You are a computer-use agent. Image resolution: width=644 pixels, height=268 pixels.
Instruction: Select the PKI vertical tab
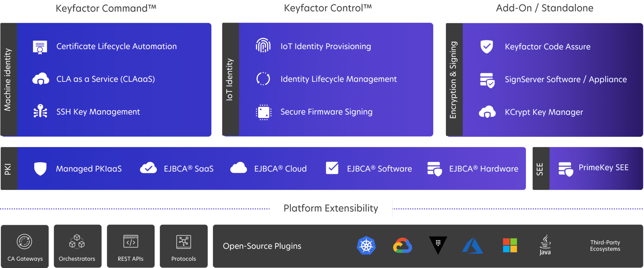point(9,168)
